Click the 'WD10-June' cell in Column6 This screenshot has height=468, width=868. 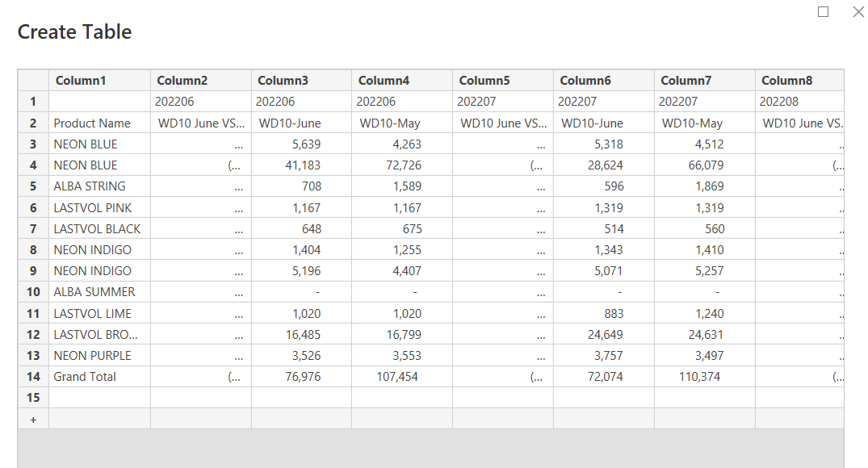604,123
